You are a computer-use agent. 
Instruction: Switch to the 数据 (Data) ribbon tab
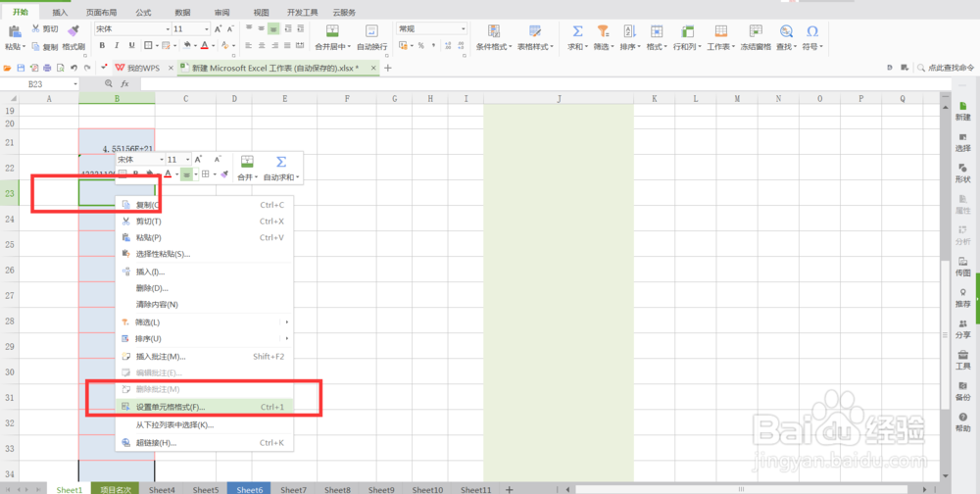[182, 13]
